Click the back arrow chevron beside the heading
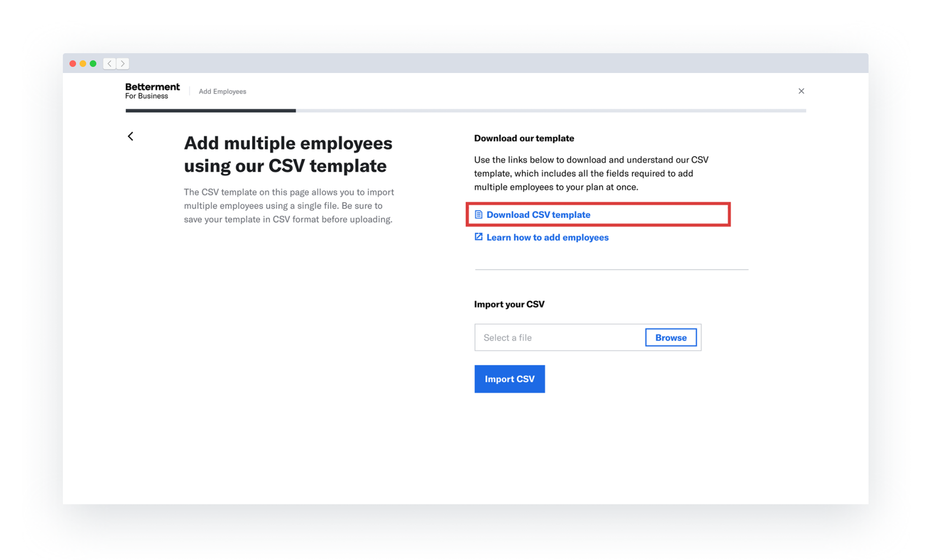The height and width of the screenshot is (560, 938). [x=130, y=136]
